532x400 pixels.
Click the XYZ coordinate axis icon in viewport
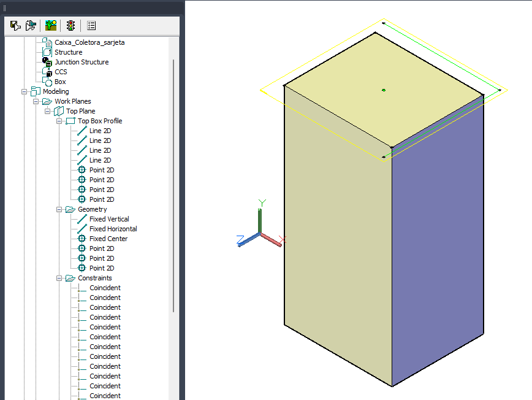[260, 224]
